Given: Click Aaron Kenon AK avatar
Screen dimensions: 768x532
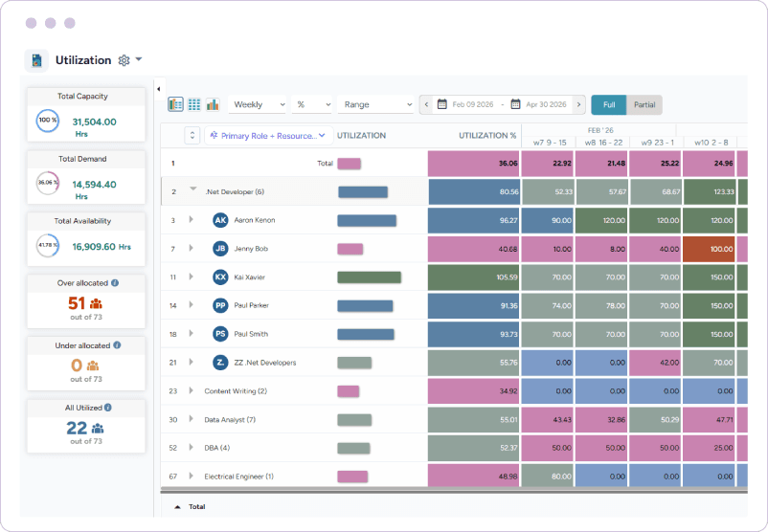Looking at the screenshot, I should (220, 220).
